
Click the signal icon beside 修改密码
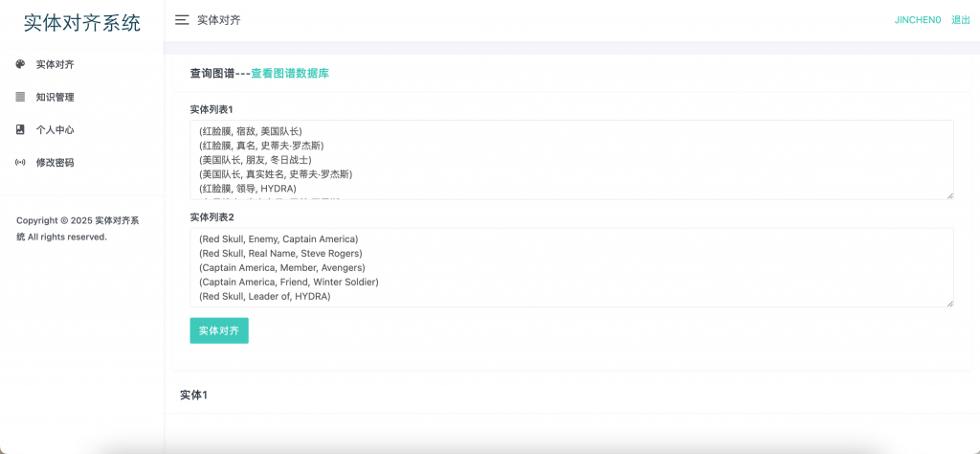[x=20, y=163]
